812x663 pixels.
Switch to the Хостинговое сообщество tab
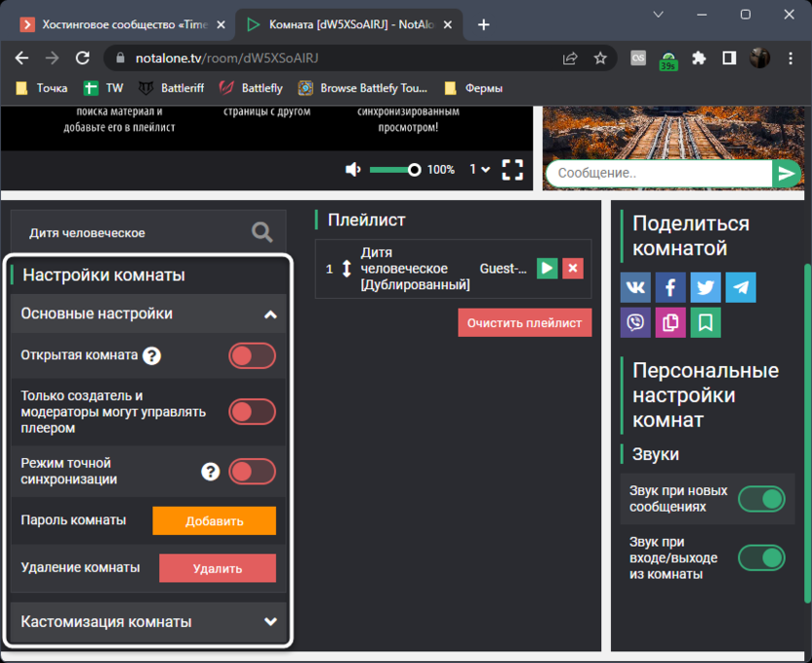pos(122,24)
